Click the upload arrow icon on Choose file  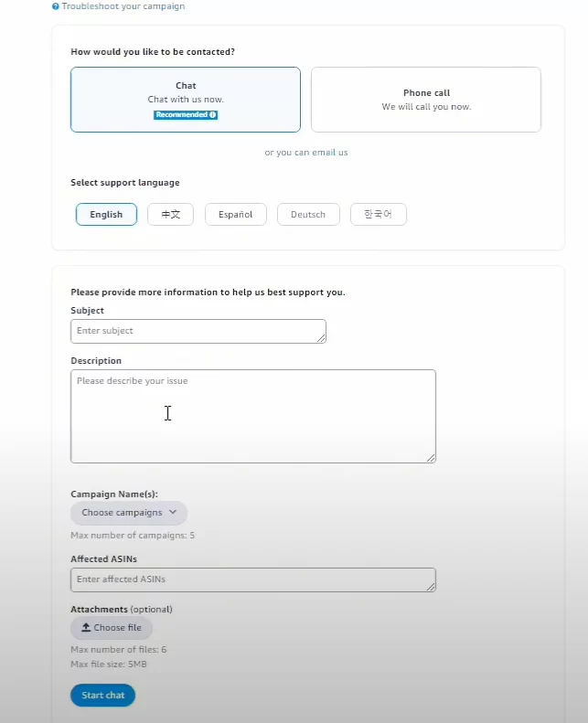click(x=86, y=627)
